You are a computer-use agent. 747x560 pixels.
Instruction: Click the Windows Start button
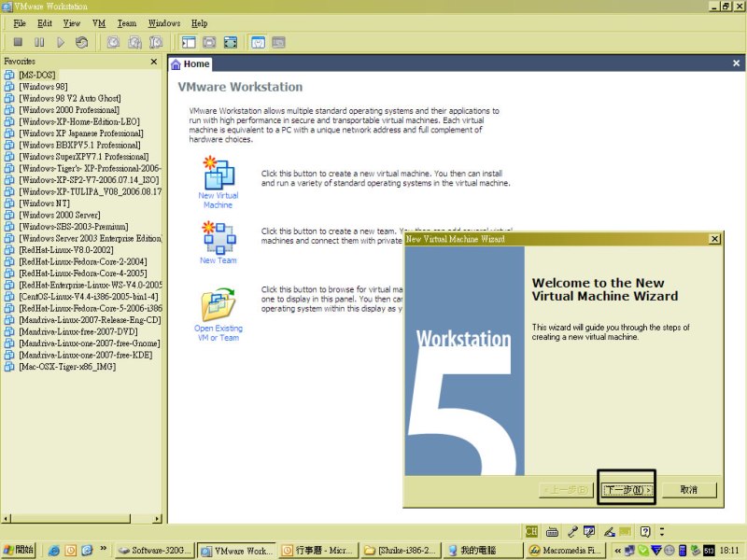coord(18,550)
